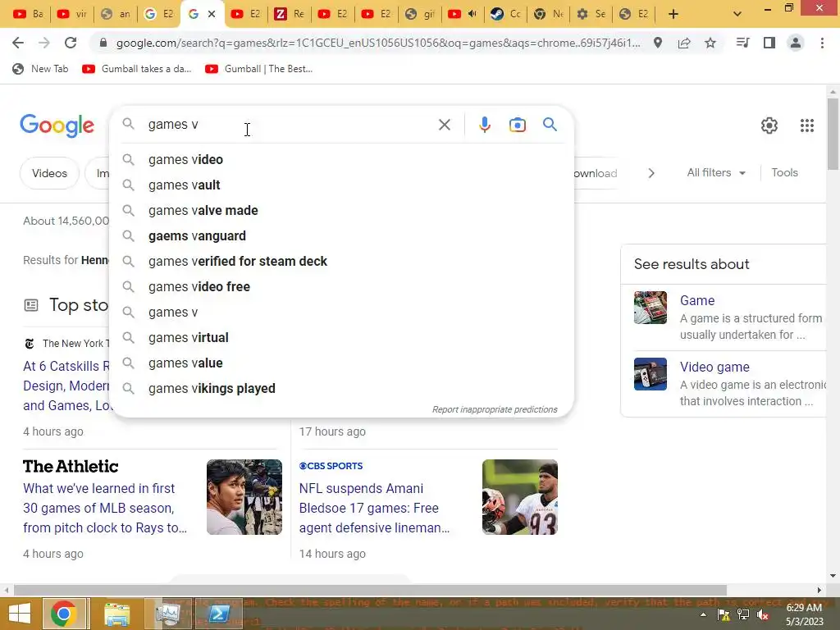Open the Chrome profile avatar
Viewport: 840px width, 630px height.
796,43
